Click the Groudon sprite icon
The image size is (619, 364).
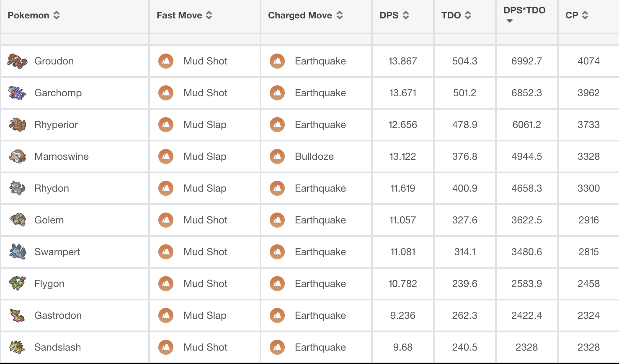coord(17,61)
